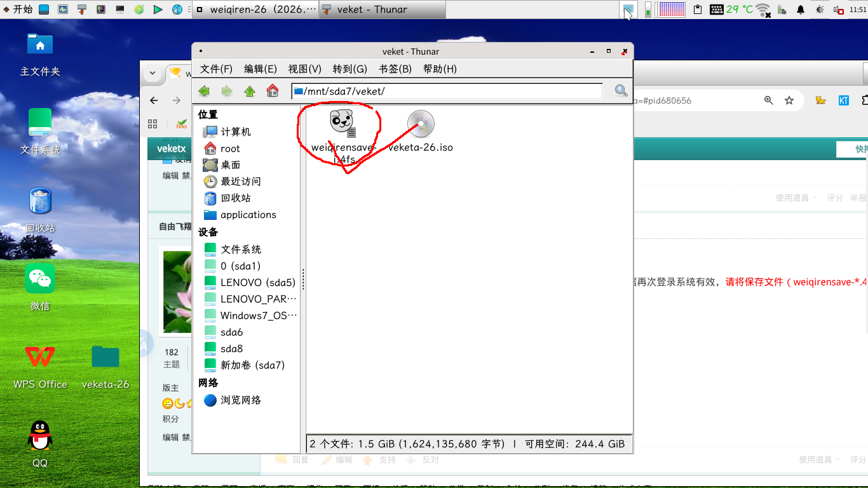Open WeChat (微信) from the desktop
This screenshot has height=488, width=868.
(39, 278)
